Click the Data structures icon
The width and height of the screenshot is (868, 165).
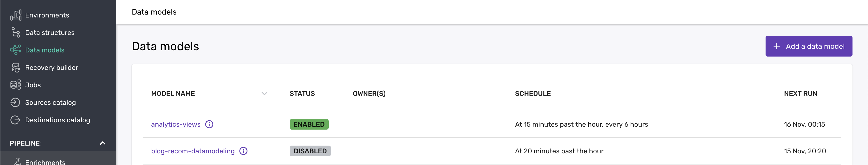(x=15, y=32)
